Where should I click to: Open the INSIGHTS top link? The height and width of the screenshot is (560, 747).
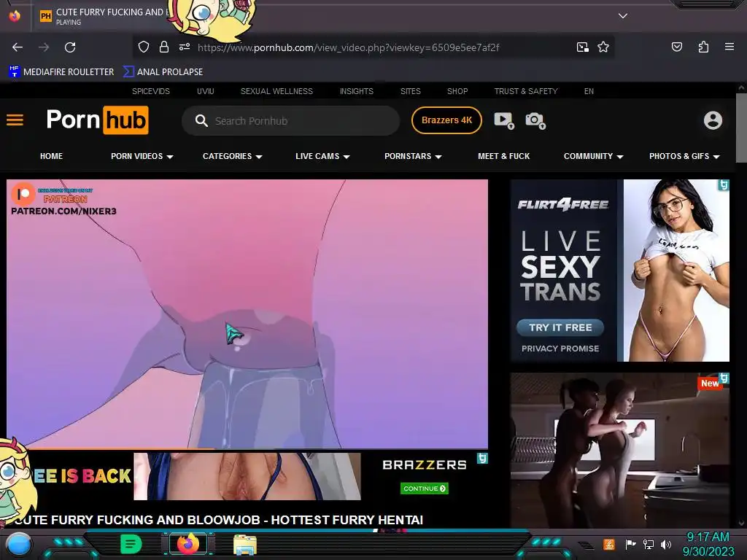click(356, 91)
